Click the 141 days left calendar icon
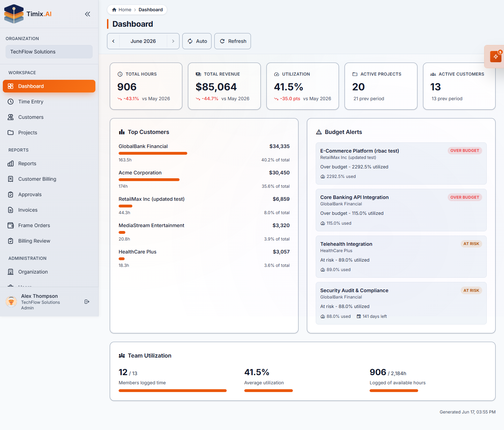The height and width of the screenshot is (430, 504). (359, 316)
